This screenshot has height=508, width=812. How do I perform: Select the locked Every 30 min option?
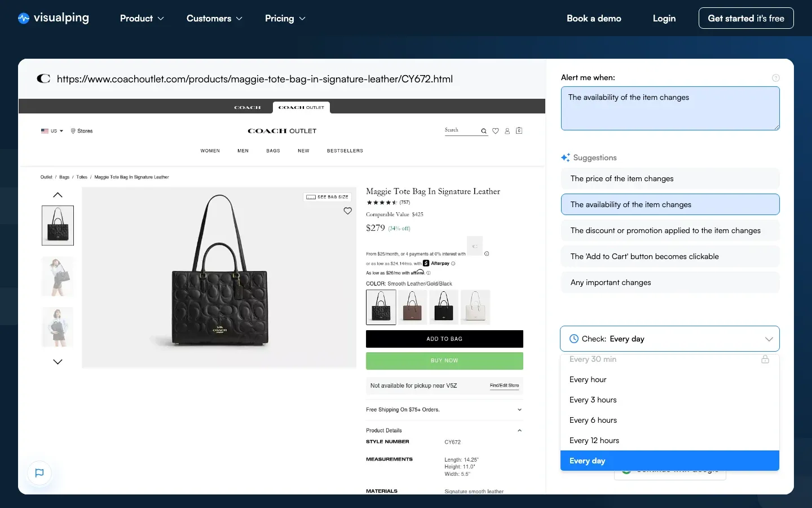670,359
